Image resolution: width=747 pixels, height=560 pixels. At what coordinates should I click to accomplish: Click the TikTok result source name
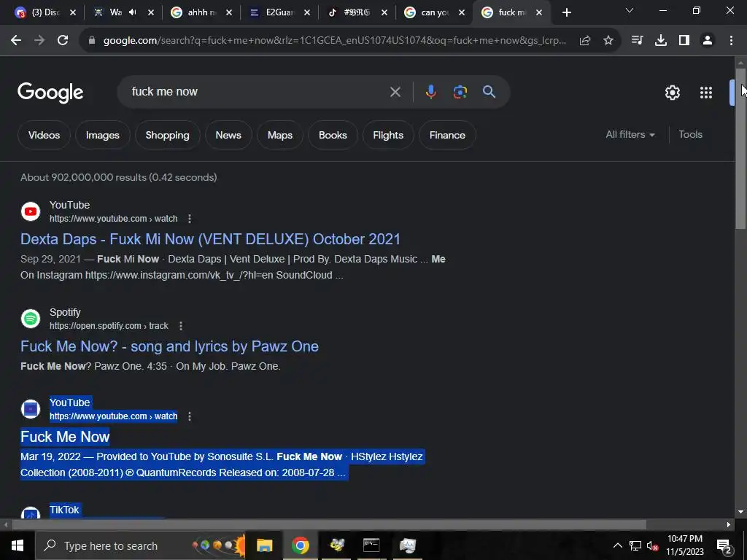(64, 510)
